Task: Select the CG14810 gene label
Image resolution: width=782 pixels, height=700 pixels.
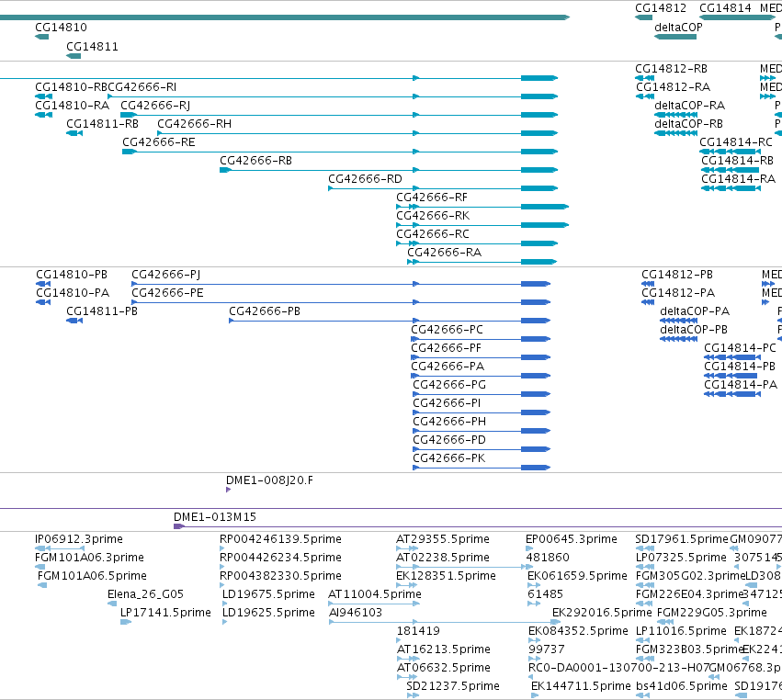Action: (x=61, y=28)
